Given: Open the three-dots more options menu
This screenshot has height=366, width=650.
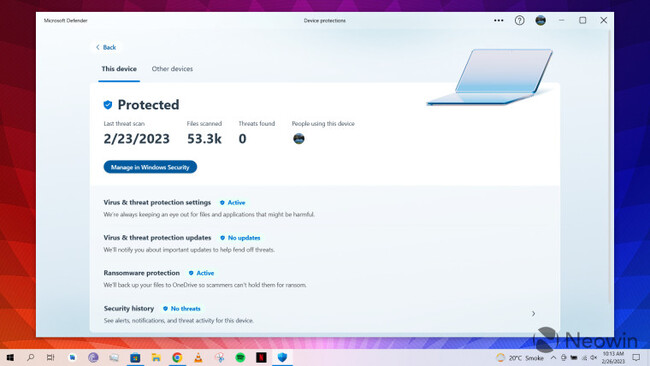Looking at the screenshot, I should pos(498,20).
